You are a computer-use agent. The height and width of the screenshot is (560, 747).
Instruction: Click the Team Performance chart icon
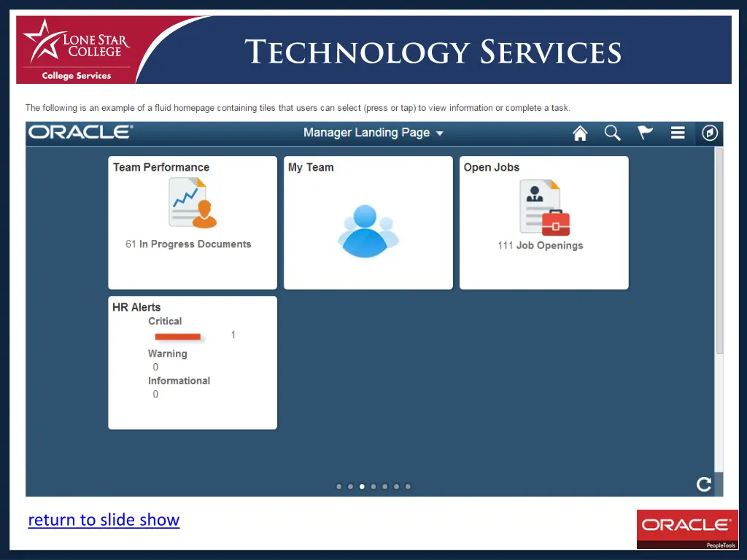(193, 203)
